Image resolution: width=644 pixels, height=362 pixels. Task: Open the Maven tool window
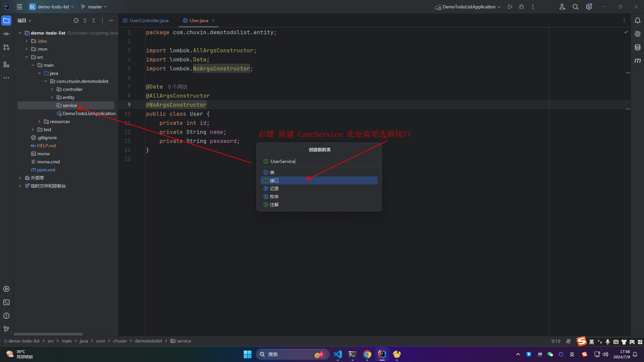[x=637, y=61]
